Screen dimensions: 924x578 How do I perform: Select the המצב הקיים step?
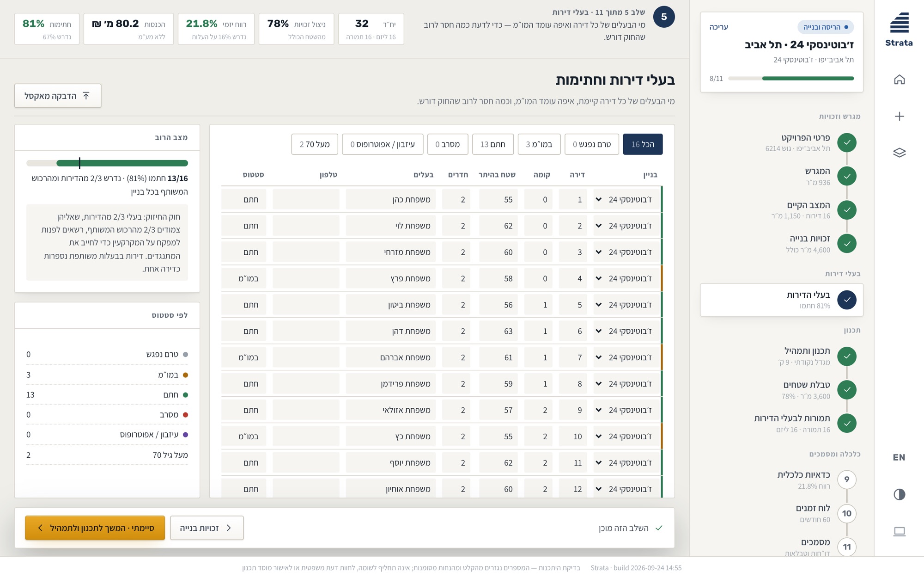[x=782, y=209]
